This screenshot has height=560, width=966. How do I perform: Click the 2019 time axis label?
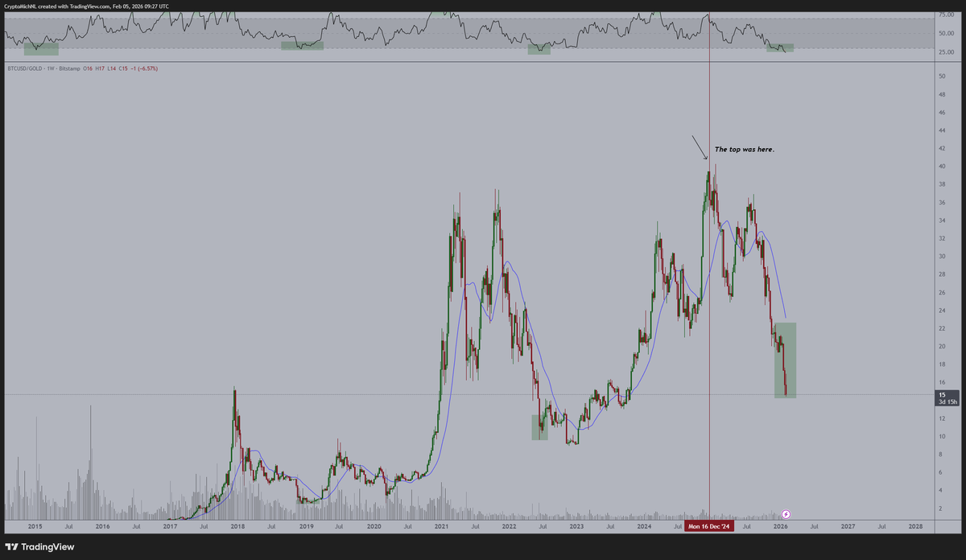[306, 526]
